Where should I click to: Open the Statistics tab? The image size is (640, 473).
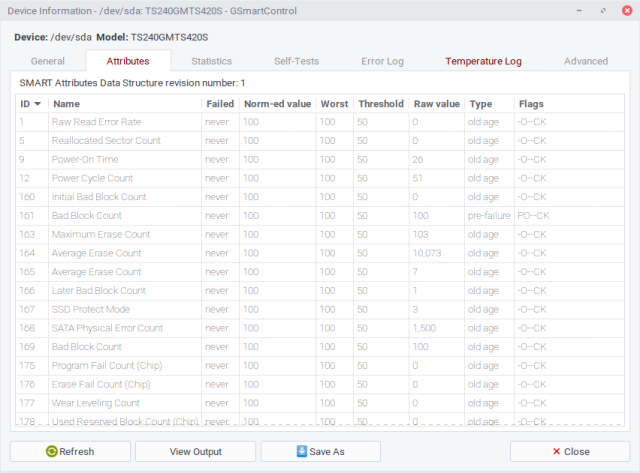(x=211, y=61)
